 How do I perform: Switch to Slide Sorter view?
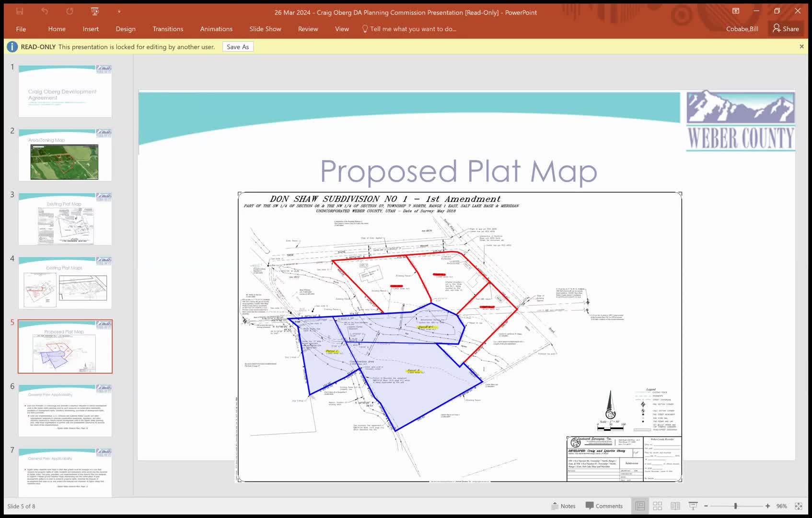658,506
